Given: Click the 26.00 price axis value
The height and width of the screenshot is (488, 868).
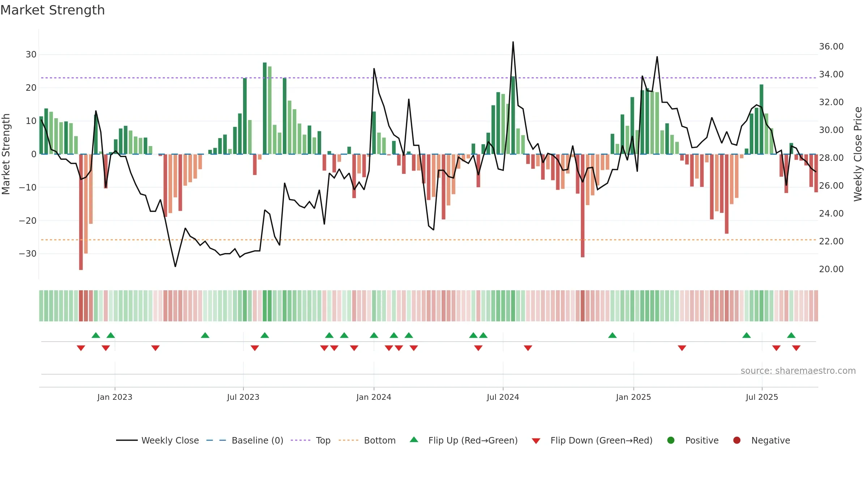Looking at the screenshot, I should coord(831,185).
